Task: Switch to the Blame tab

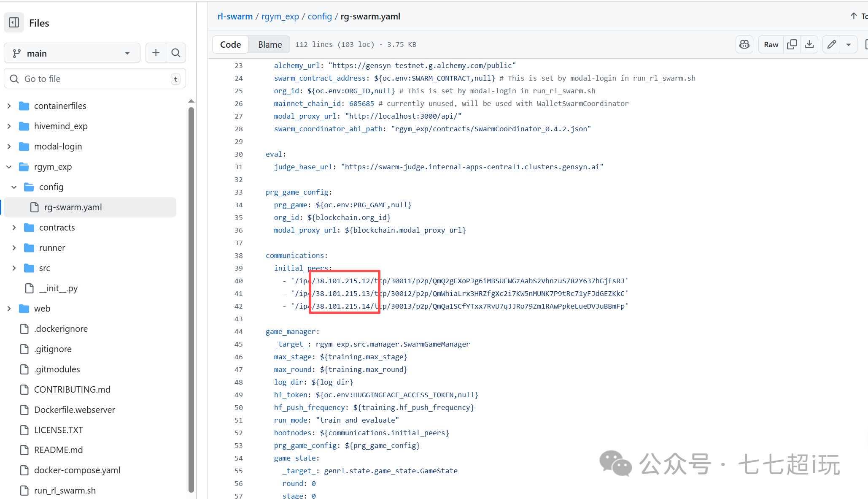Action: coord(270,44)
